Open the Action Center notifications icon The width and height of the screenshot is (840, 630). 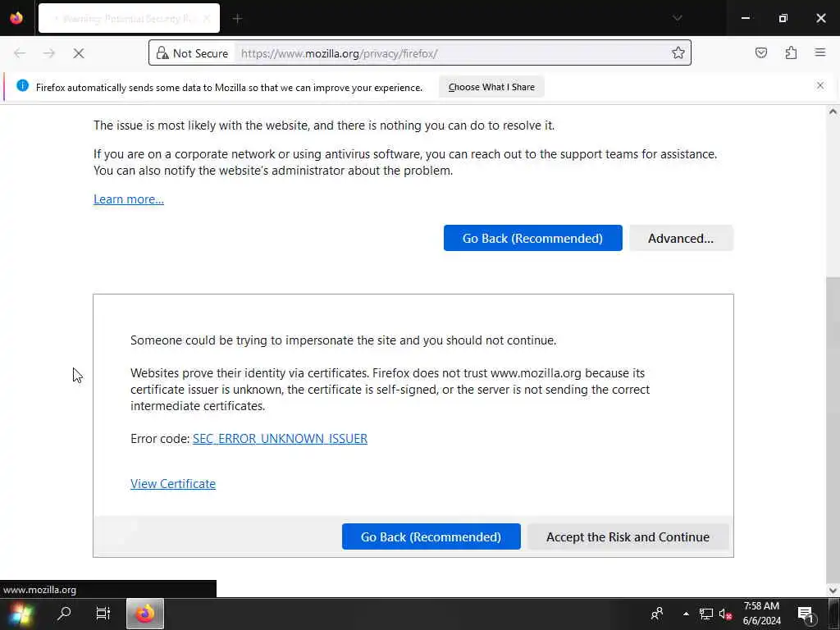(806, 614)
